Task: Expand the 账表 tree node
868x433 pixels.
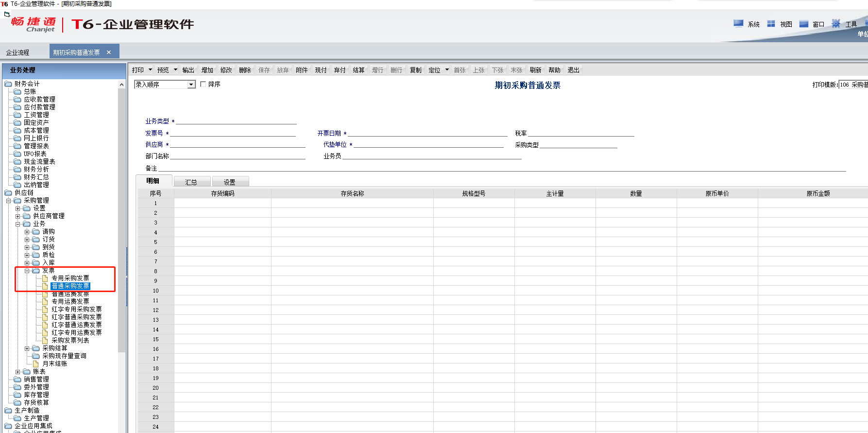Action: click(x=17, y=371)
